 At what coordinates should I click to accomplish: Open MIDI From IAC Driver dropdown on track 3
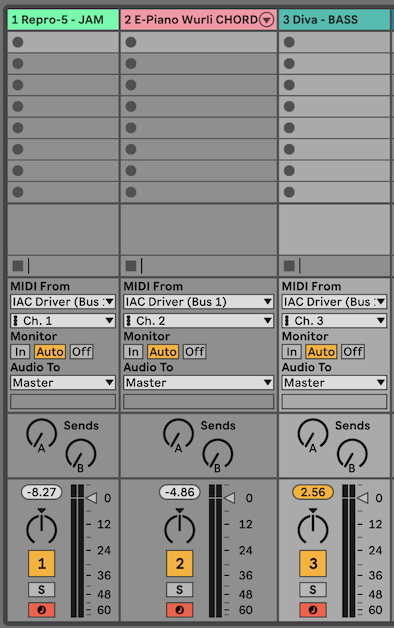click(334, 302)
